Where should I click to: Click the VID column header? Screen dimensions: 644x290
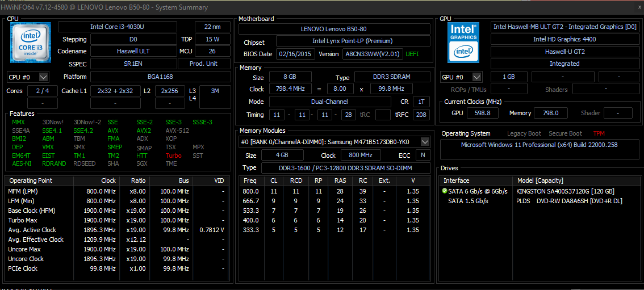[x=210, y=180]
